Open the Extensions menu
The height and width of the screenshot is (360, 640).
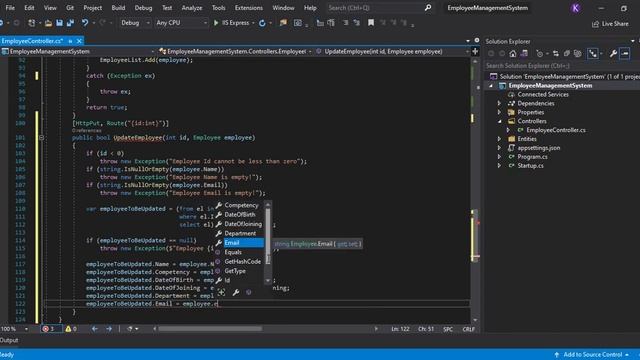point(249,8)
